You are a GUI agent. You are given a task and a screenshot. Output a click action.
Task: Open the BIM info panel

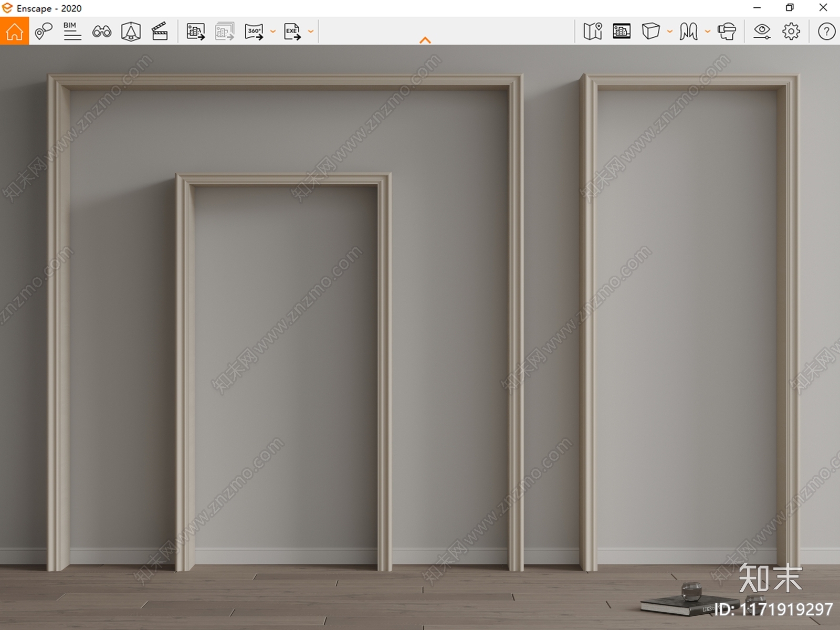click(x=72, y=31)
